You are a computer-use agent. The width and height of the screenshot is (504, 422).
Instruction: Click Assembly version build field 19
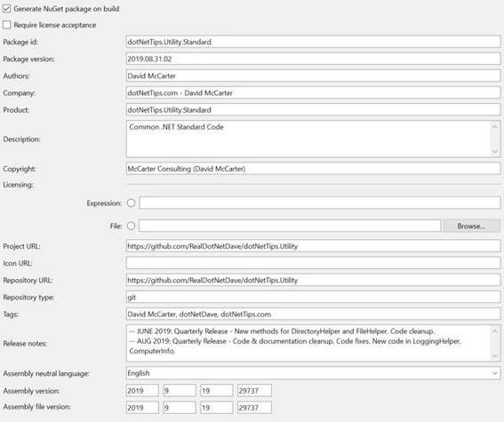(217, 391)
